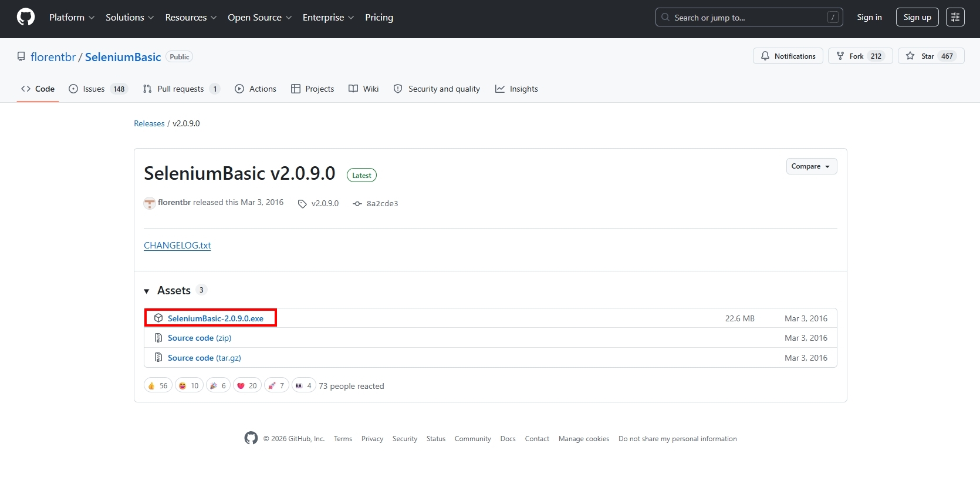Click the Sign in link
980x477 pixels.
point(869,17)
